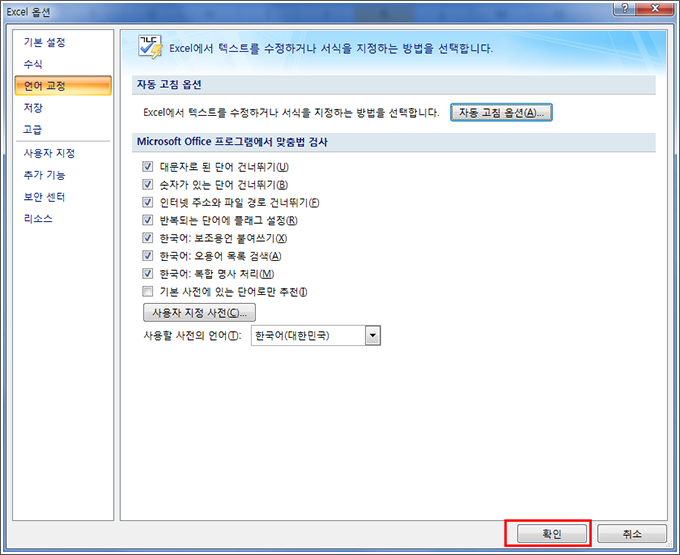Go to the 고급 category
Screen dimensions: 680x555
pyautogui.click(x=33, y=129)
